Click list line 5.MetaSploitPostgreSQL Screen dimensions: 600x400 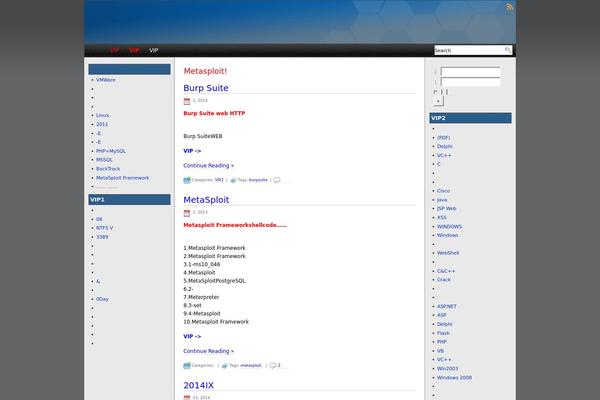(214, 281)
